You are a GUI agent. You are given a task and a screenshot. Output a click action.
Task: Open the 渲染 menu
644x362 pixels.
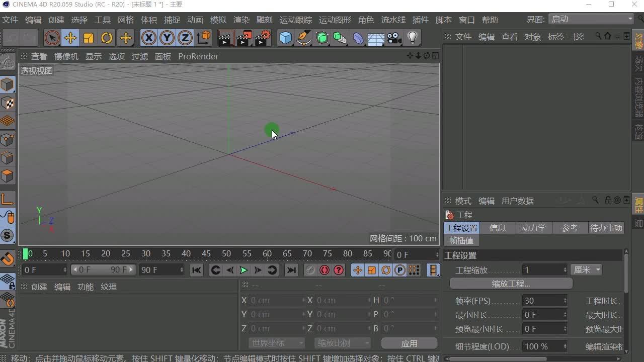pos(242,20)
